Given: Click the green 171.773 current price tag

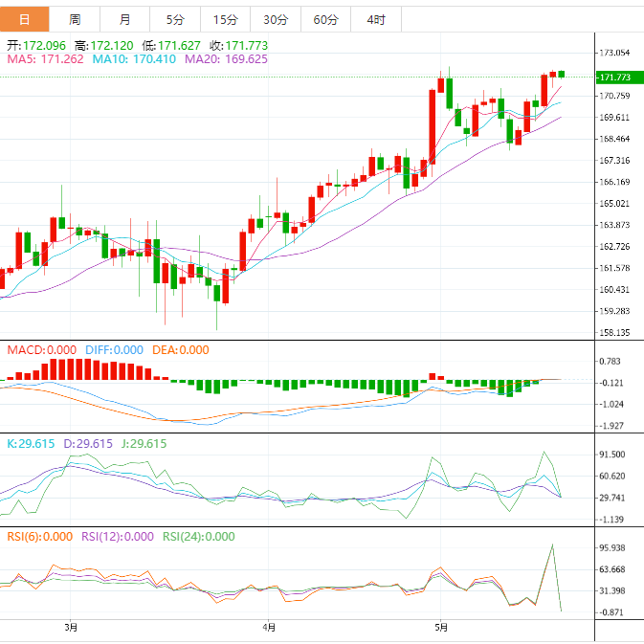Looking at the screenshot, I should click(614, 77).
